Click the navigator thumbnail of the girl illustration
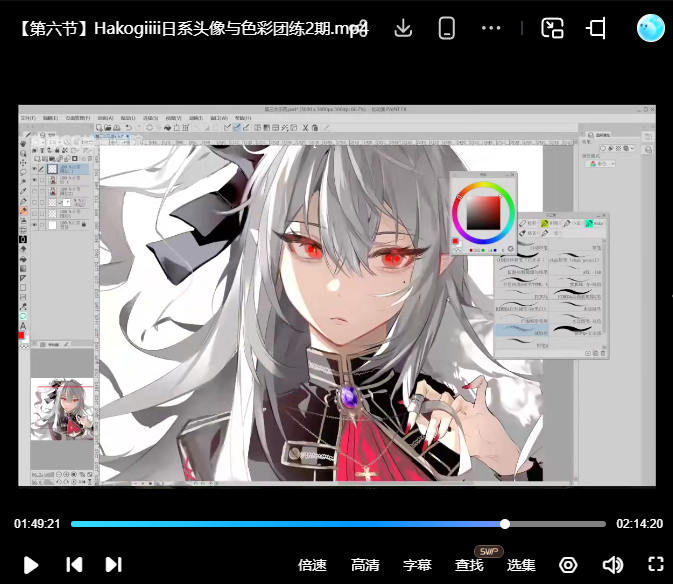Viewport: 673px width, 584px height. pos(64,408)
